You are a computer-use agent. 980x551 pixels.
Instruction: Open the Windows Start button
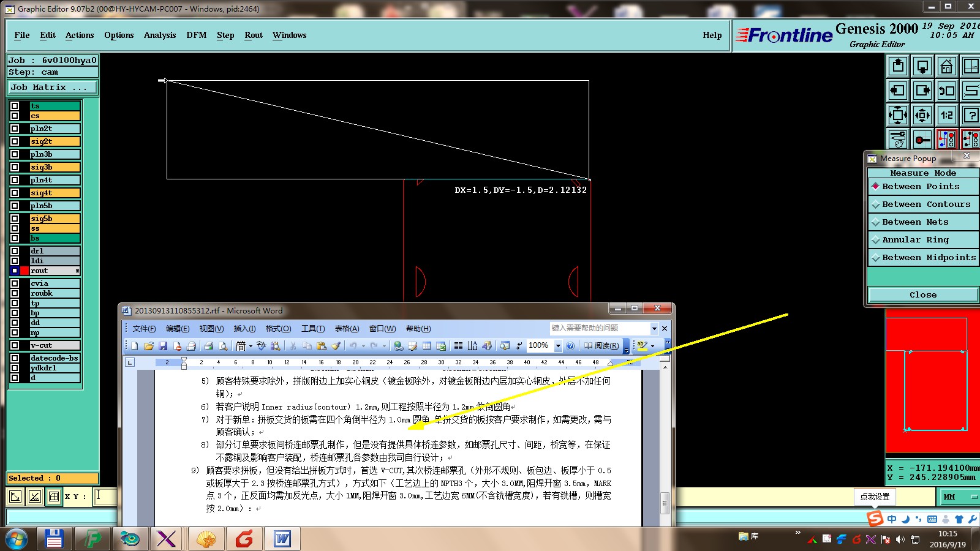pos(17,539)
